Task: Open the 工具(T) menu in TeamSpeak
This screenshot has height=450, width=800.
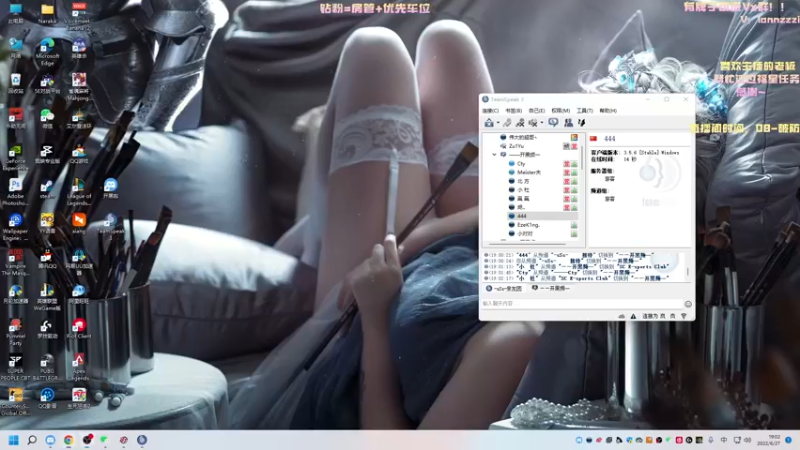Action: coord(585,111)
